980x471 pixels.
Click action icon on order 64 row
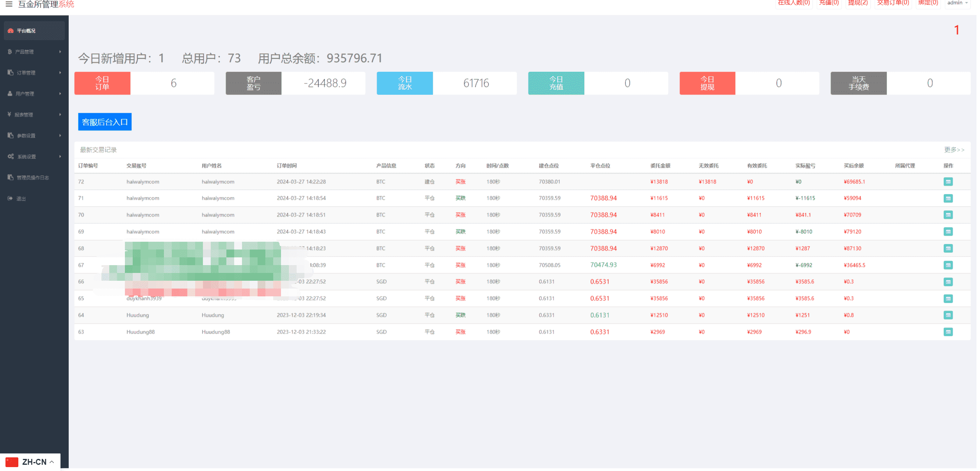point(948,315)
